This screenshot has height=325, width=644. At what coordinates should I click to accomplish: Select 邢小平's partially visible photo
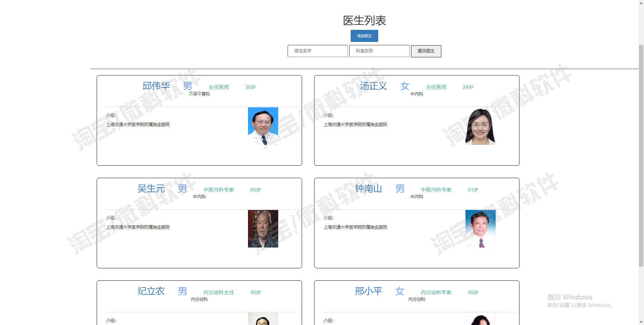tap(481, 319)
